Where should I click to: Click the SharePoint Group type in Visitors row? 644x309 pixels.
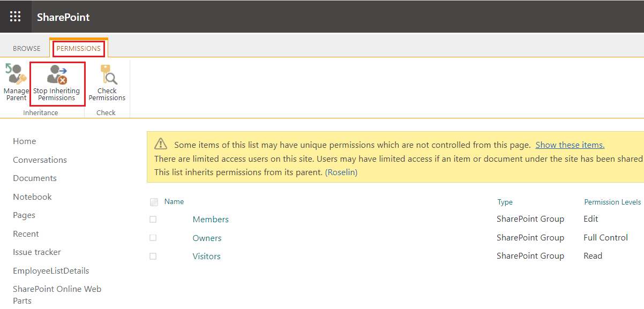tap(530, 255)
